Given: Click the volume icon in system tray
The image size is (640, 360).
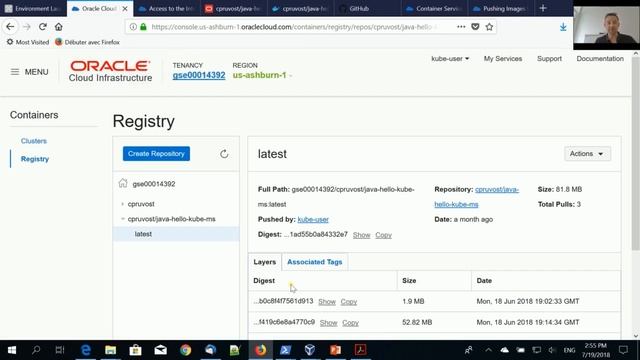Looking at the screenshot, I should (552, 350).
